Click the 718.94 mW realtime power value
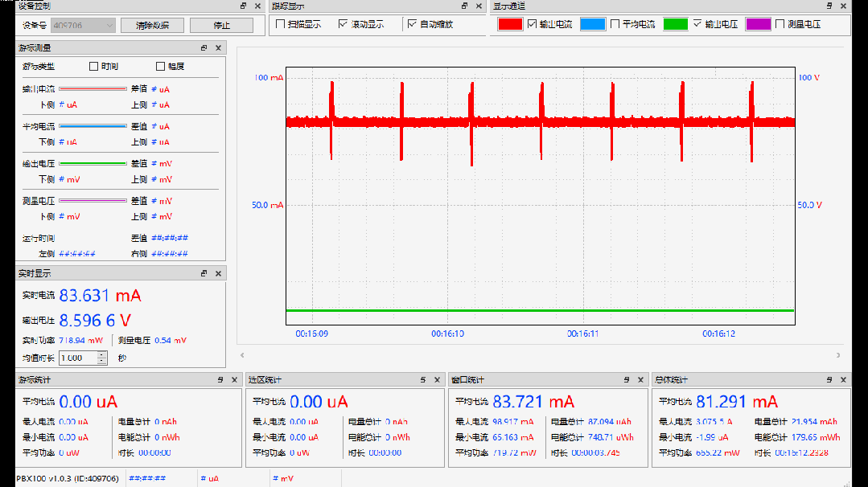The image size is (868, 487). [80, 341]
